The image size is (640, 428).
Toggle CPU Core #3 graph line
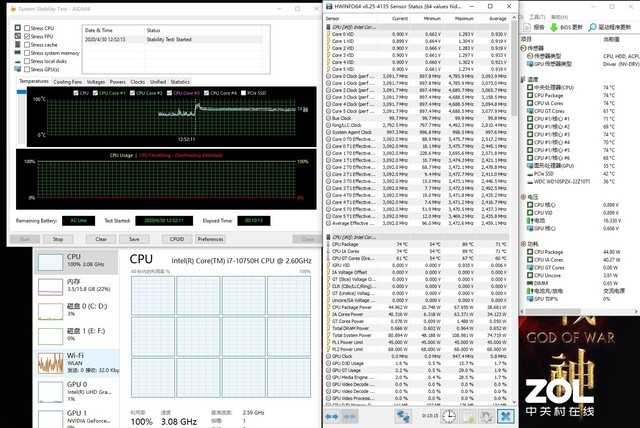click(x=170, y=93)
